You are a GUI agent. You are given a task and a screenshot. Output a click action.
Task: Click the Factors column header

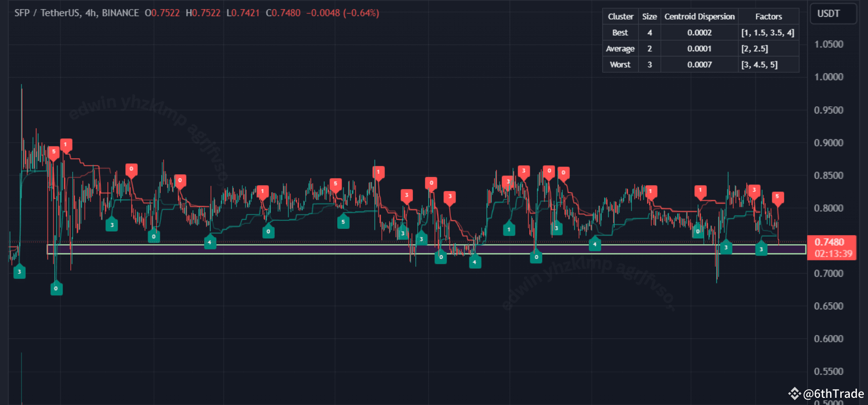click(768, 16)
